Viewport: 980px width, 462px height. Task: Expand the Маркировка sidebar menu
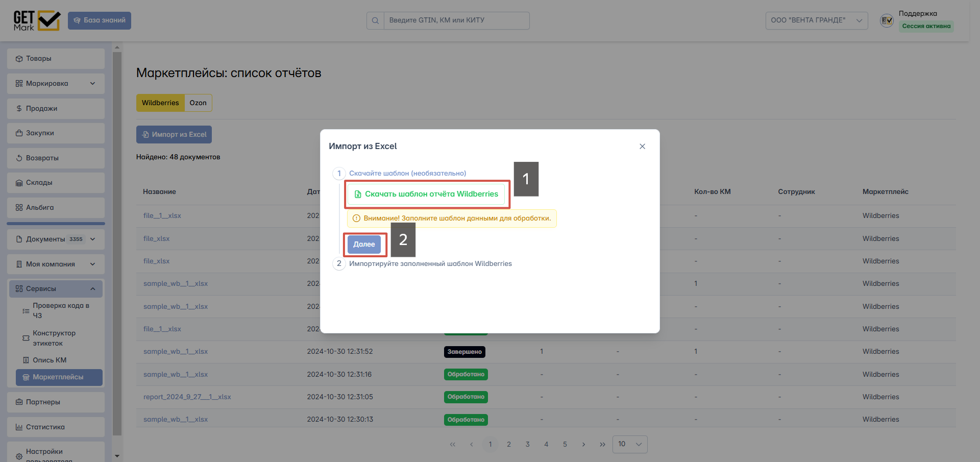point(56,84)
